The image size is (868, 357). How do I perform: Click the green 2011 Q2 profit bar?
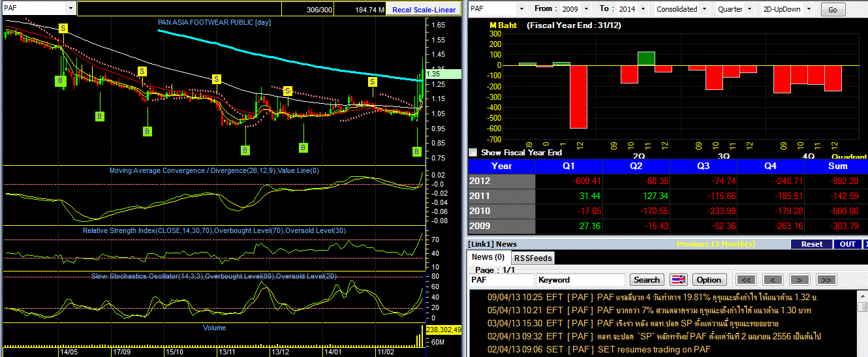click(646, 59)
